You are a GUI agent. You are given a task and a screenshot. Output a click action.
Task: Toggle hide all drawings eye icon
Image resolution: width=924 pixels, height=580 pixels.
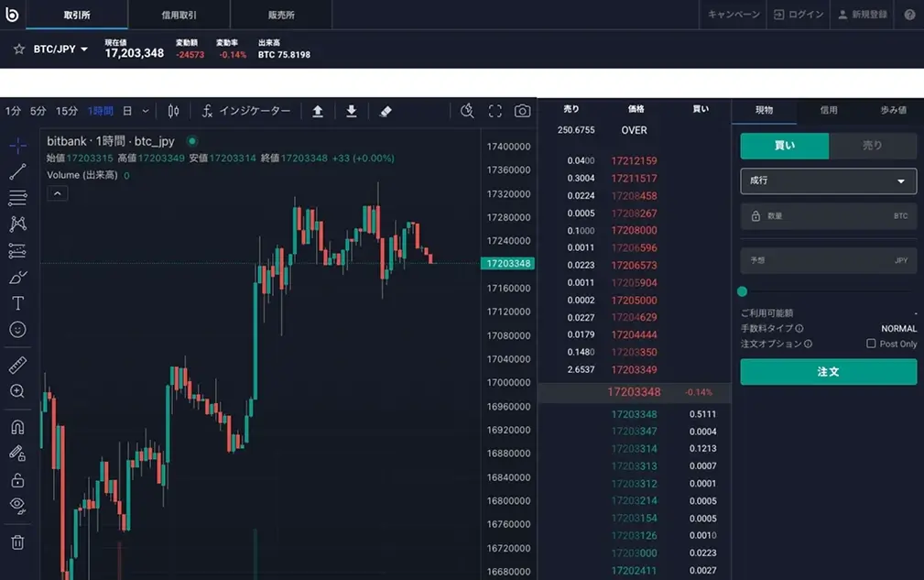pyautogui.click(x=17, y=506)
